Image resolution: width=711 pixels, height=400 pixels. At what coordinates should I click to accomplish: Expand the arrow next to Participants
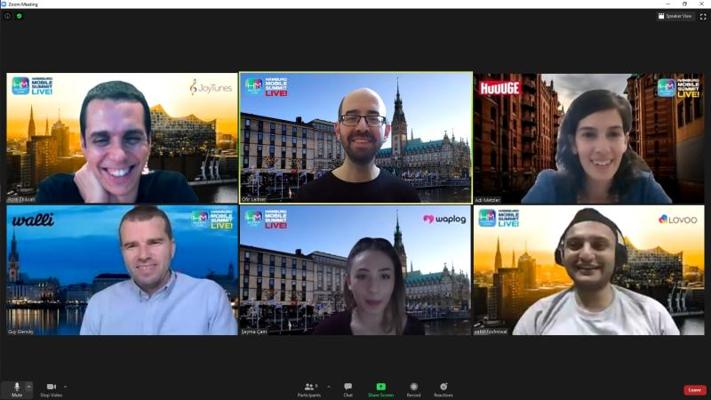[x=328, y=387]
